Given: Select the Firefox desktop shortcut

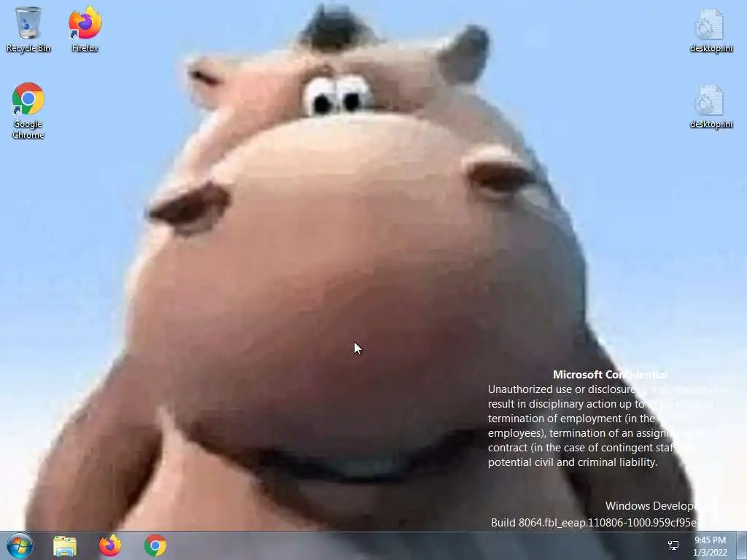Looking at the screenshot, I should (85, 29).
